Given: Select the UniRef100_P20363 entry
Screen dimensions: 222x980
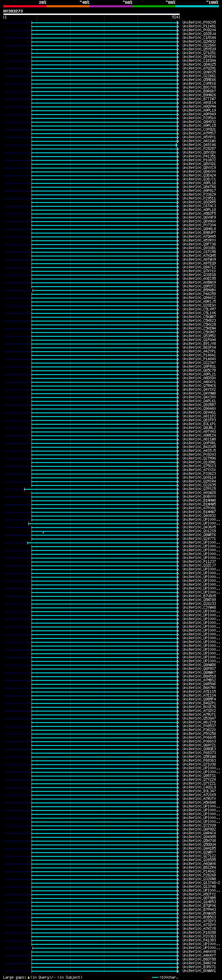Looking at the screenshot, I should 199,936.
